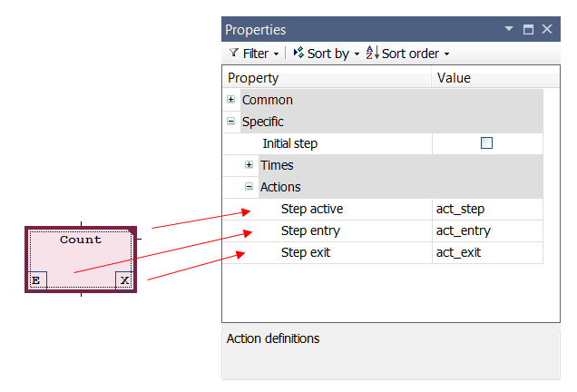Screen dimensions: 577x392
Task: Click the Value column header
Action: click(495, 78)
